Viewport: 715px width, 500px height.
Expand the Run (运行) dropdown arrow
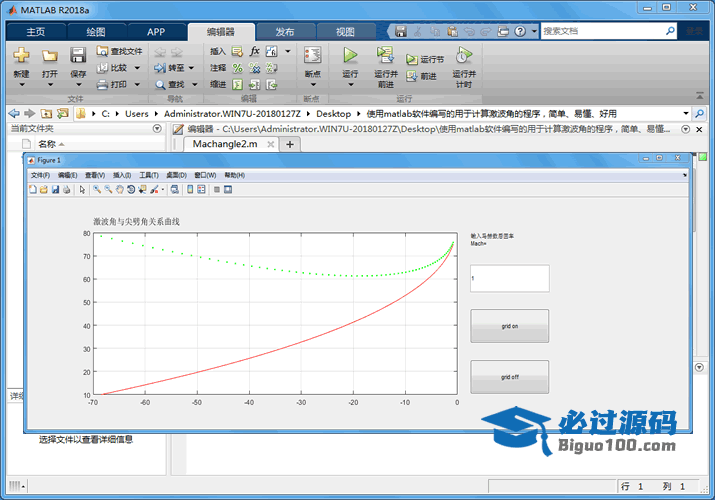pyautogui.click(x=351, y=84)
